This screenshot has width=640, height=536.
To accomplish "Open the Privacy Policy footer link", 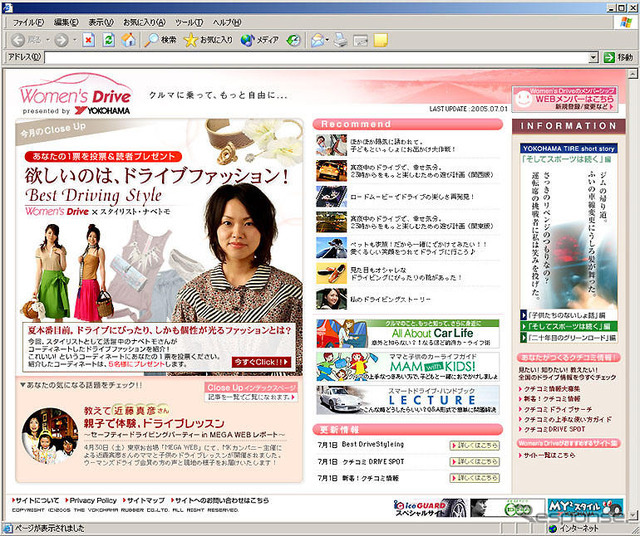I will click(x=91, y=500).
